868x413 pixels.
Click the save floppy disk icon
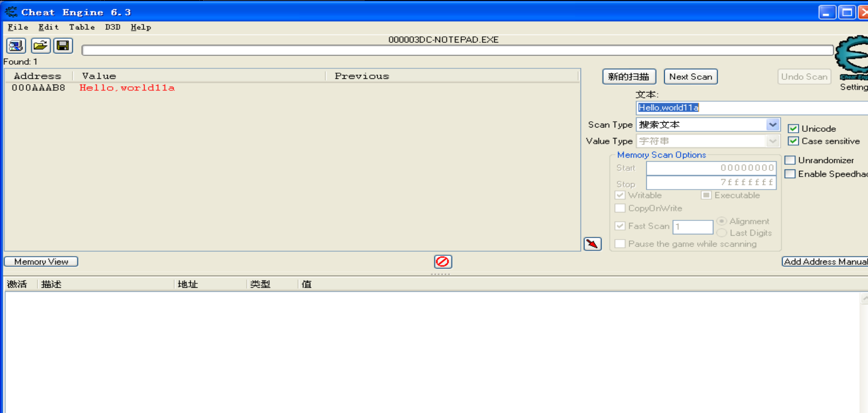click(63, 46)
